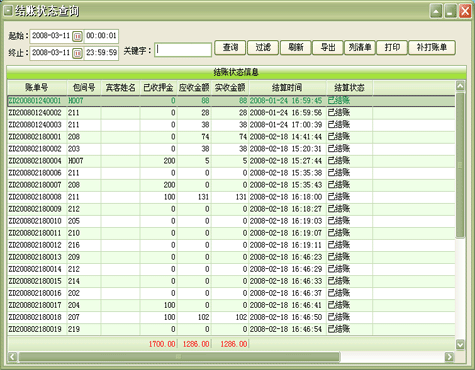Click the horizontal scroll right arrow
Viewport: 475px width, 370px height.
[x=449, y=357]
